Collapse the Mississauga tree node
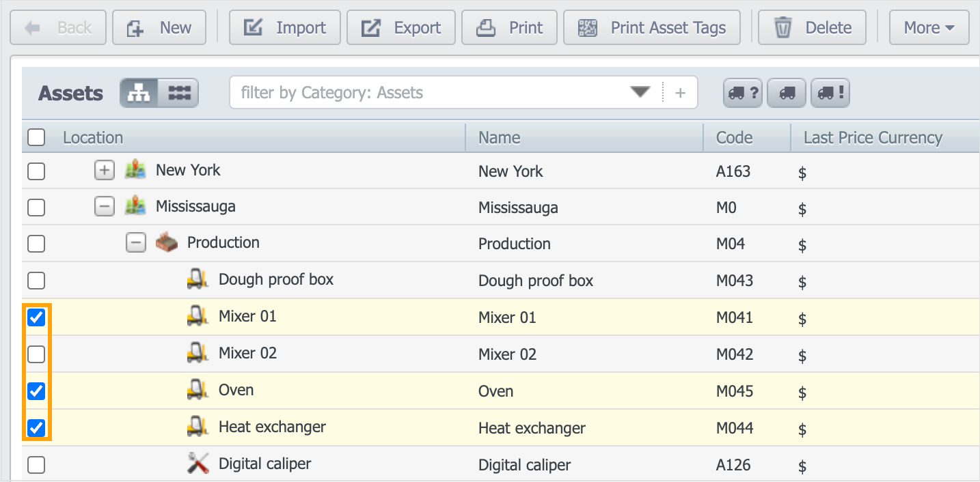The width and height of the screenshot is (980, 482). [104, 207]
